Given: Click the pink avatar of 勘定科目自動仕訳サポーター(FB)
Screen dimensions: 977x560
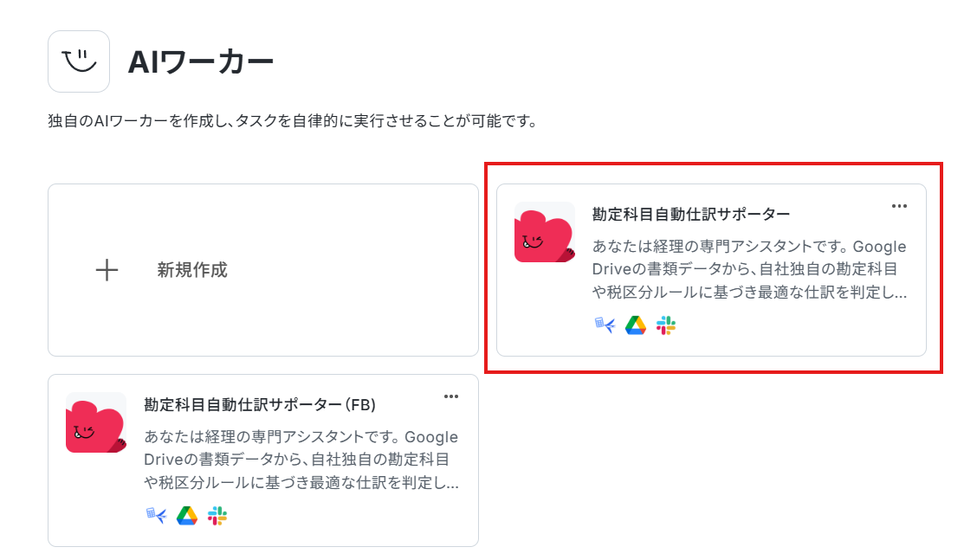Looking at the screenshot, I should point(96,422).
